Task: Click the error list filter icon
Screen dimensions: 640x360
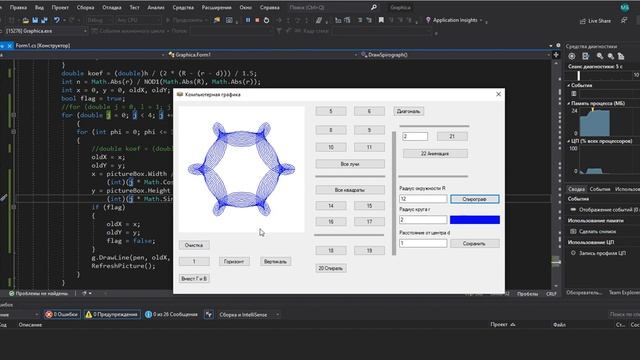Action: pos(209,315)
